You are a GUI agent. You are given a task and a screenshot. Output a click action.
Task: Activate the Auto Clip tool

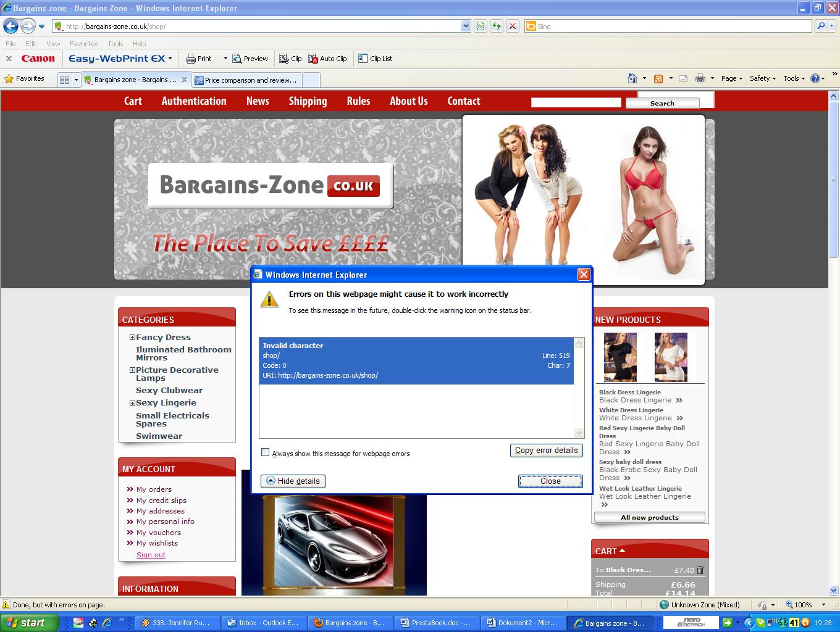tap(327, 59)
